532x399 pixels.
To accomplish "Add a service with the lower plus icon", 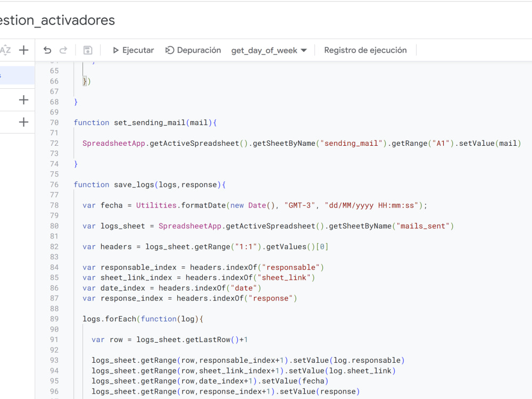I will [24, 122].
